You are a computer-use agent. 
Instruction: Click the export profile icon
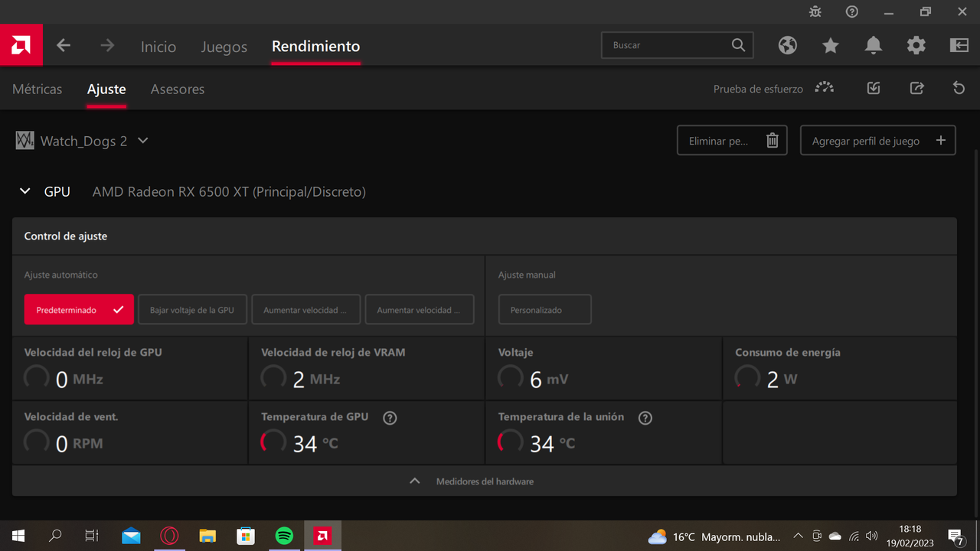[x=916, y=89]
